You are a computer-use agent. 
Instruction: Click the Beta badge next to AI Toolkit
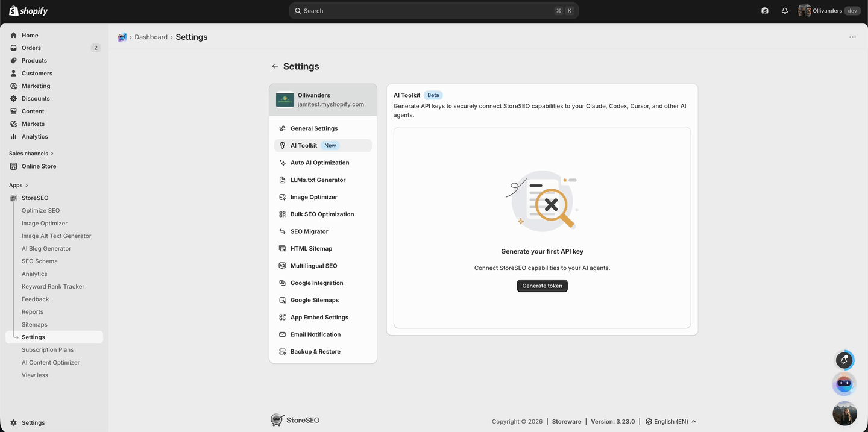(x=433, y=95)
